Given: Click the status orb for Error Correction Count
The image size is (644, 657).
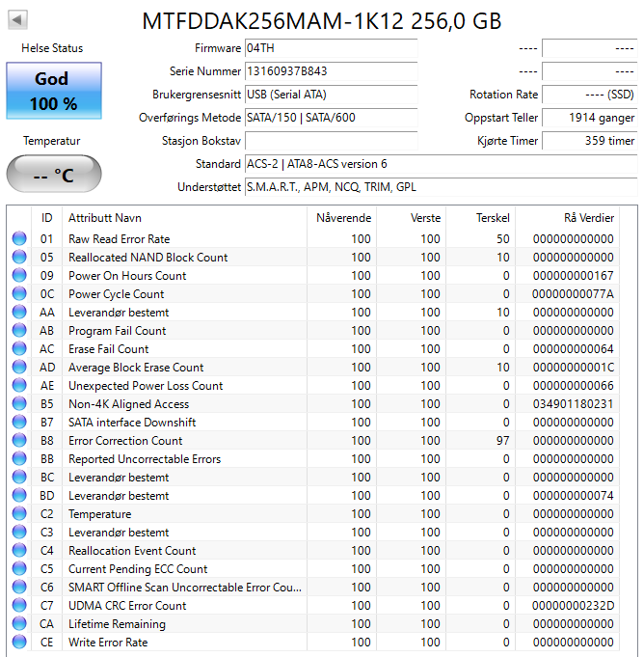Looking at the screenshot, I should point(19,441).
